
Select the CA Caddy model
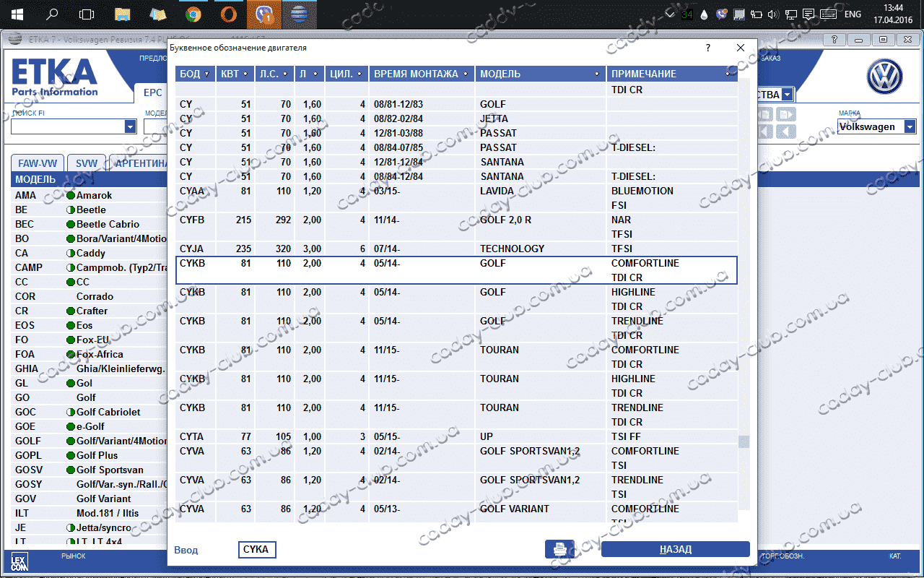[90, 253]
